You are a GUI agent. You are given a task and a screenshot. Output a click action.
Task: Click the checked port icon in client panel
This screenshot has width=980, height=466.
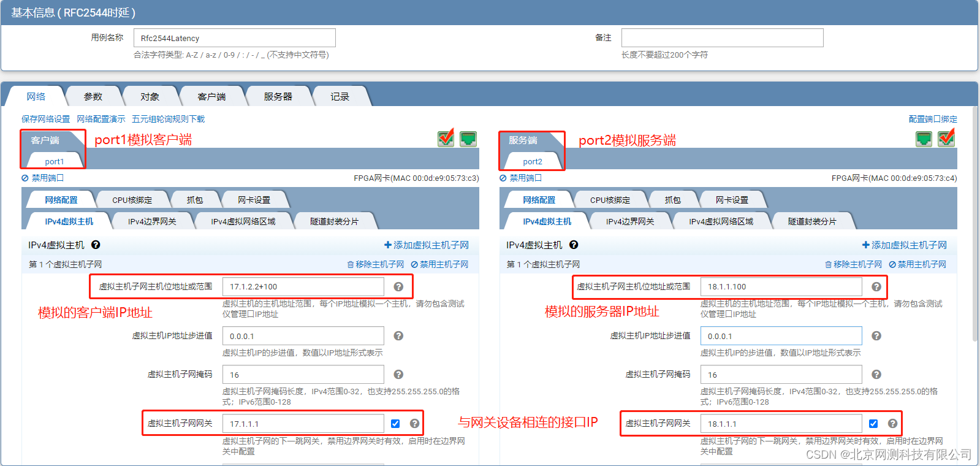coord(446,138)
